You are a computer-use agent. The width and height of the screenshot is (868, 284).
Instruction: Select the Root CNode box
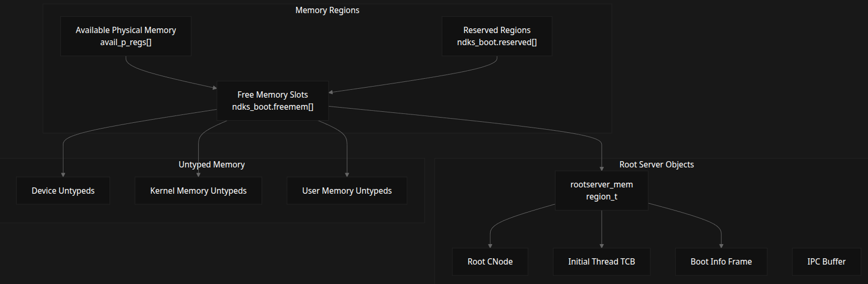tap(490, 261)
